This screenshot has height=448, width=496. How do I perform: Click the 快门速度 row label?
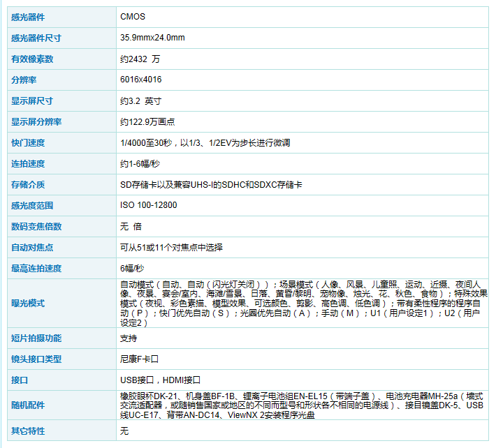coord(28,142)
